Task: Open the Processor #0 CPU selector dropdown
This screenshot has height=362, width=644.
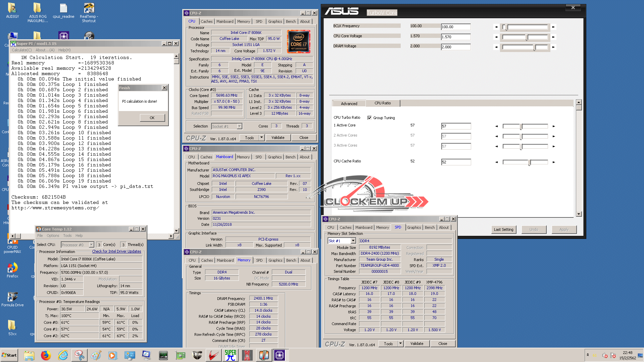Action: 91,245
